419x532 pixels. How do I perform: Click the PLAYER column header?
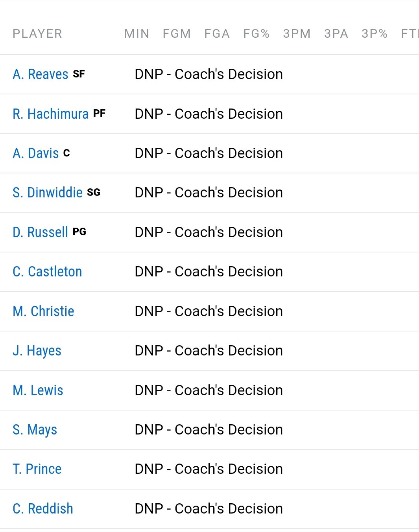tap(37, 34)
